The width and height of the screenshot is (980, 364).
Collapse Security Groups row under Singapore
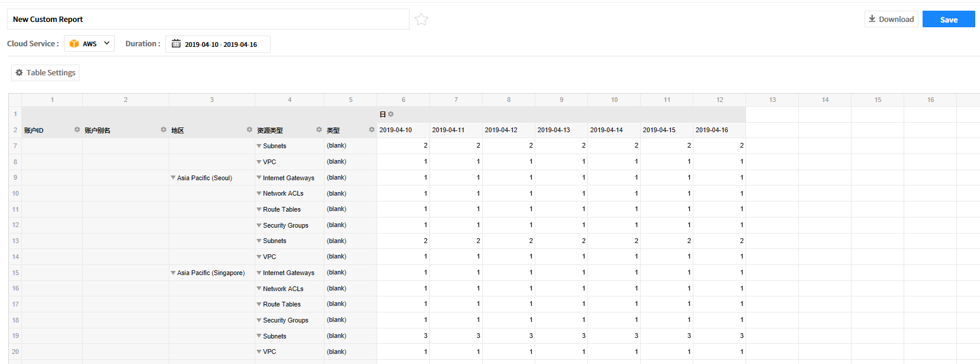(259, 320)
